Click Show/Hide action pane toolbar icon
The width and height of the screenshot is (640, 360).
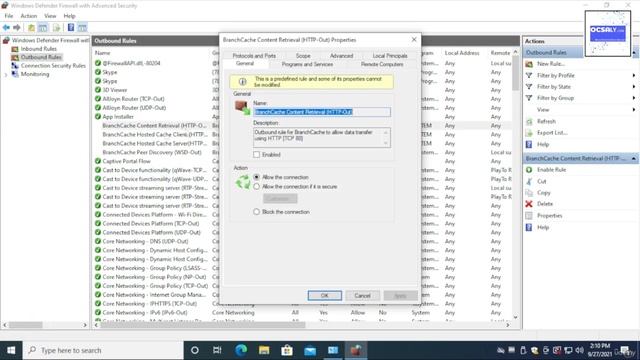pos(82,28)
